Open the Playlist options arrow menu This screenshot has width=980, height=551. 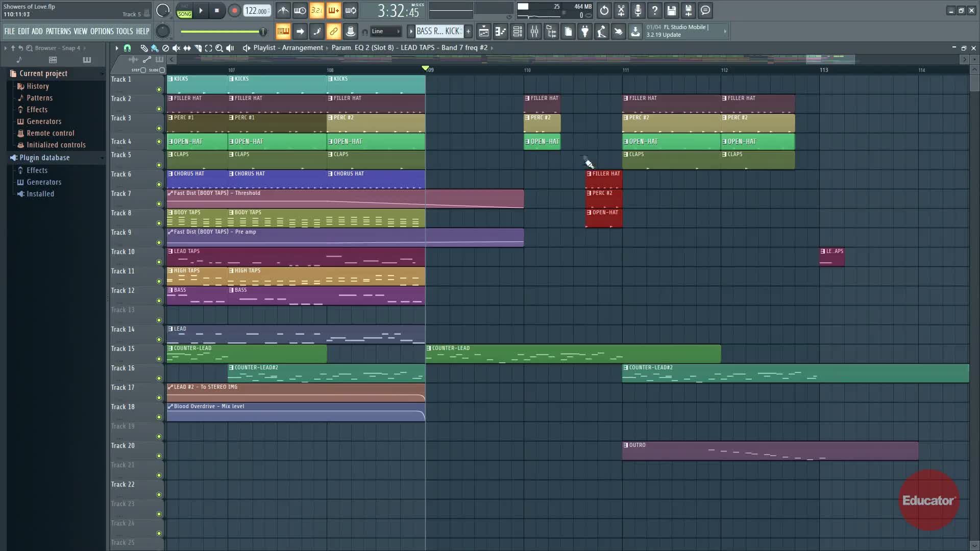click(116, 48)
